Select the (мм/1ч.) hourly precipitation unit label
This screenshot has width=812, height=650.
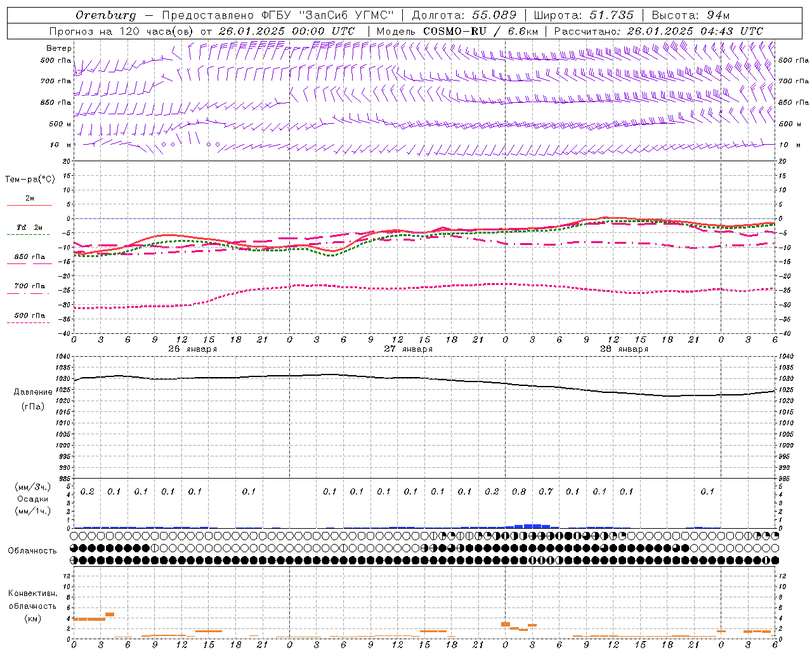34,511
